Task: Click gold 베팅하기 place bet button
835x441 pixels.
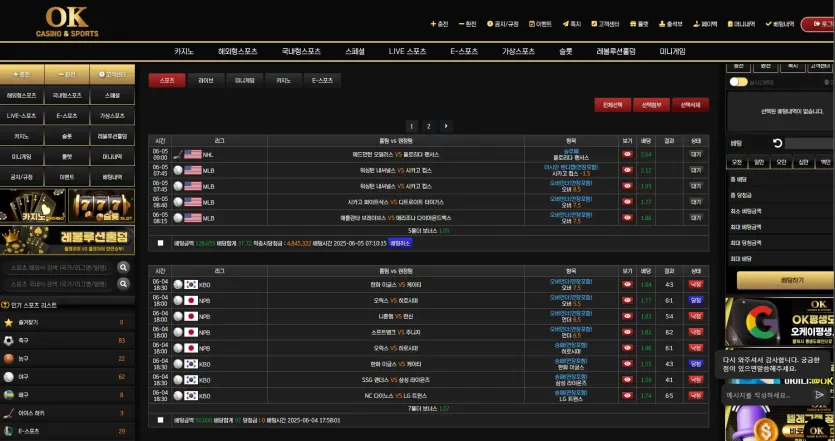Action: 786,280
